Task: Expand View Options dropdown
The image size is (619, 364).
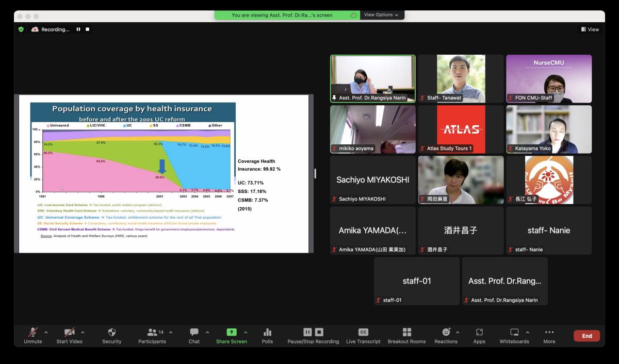Action: [x=382, y=15]
